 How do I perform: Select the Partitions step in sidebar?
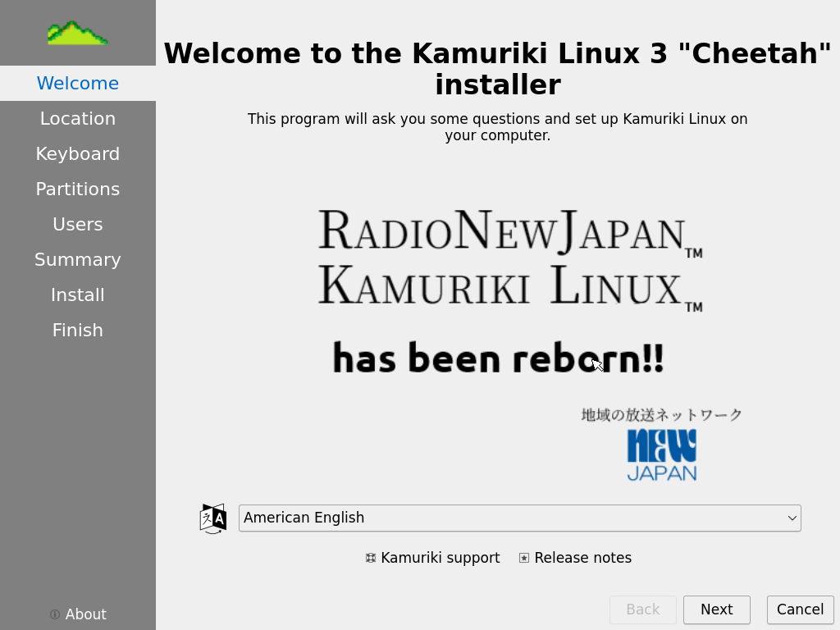[78, 189]
